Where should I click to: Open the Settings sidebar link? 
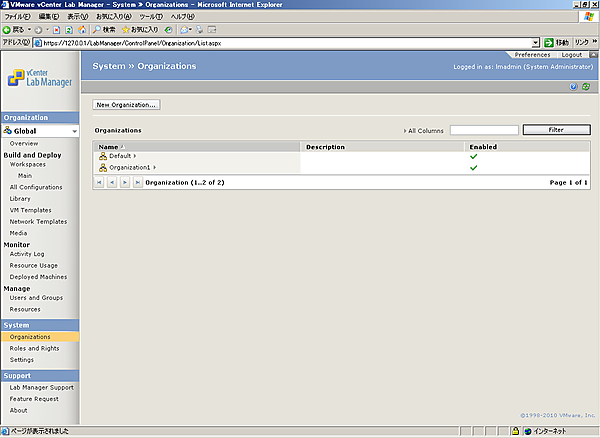(x=22, y=360)
